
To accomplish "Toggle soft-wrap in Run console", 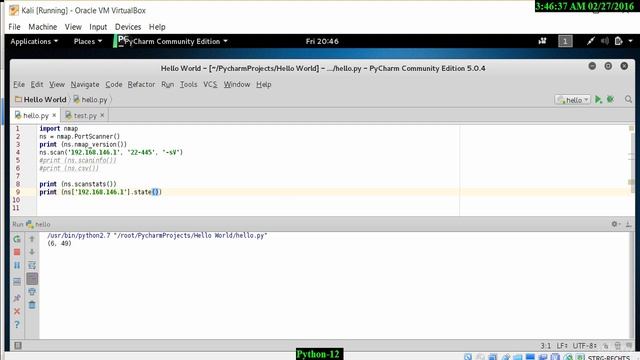I will pos(32,265).
